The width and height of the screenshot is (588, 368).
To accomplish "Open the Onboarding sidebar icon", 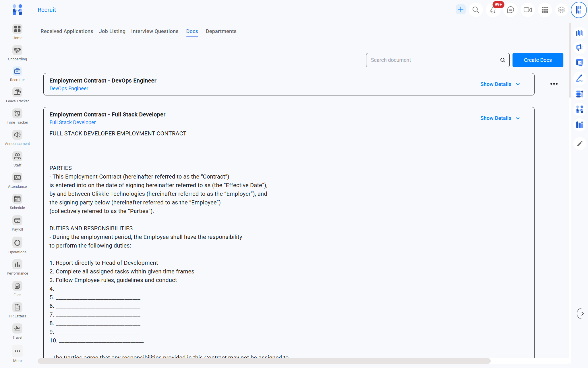I will 17,51.
